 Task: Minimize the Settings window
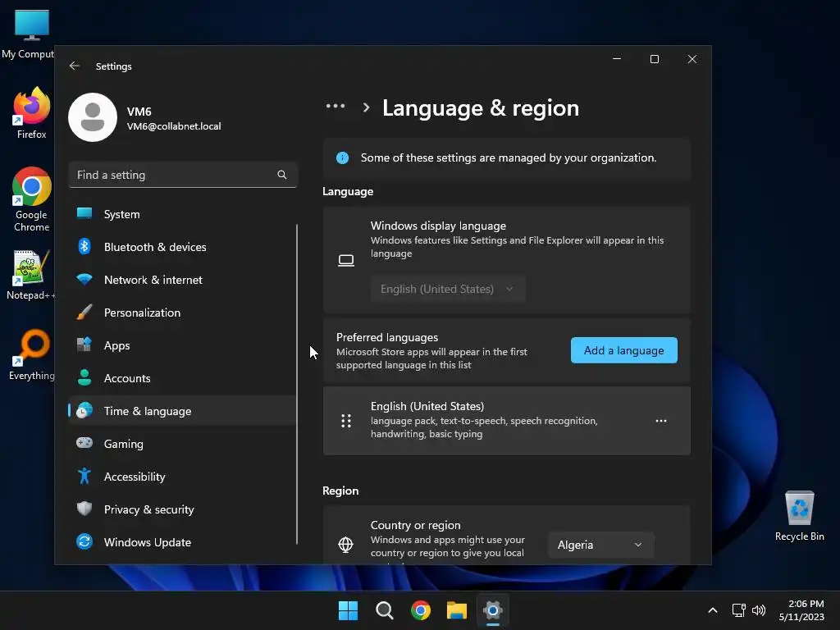pyautogui.click(x=617, y=59)
